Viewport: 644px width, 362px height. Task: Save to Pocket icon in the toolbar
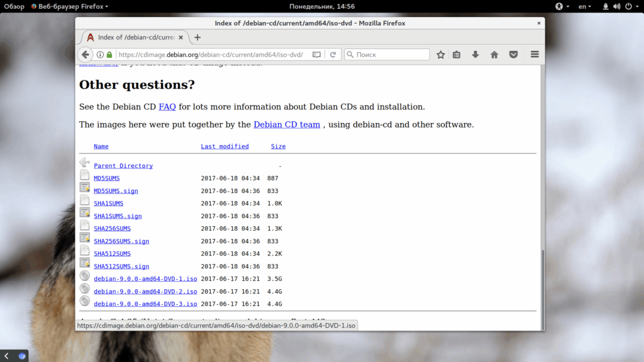tap(513, 55)
